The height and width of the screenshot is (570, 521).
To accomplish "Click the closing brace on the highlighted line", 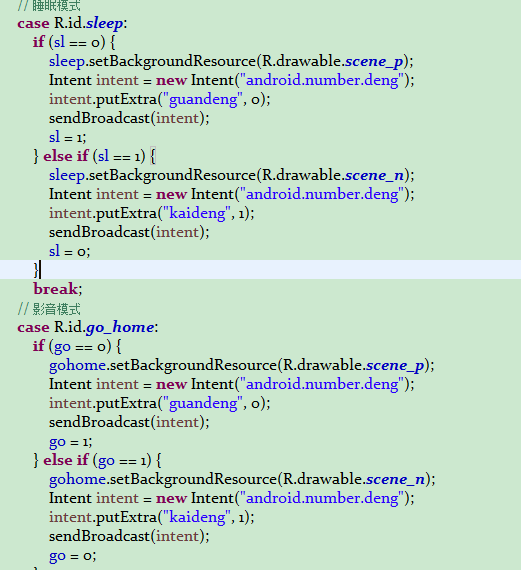I will pos(36,270).
